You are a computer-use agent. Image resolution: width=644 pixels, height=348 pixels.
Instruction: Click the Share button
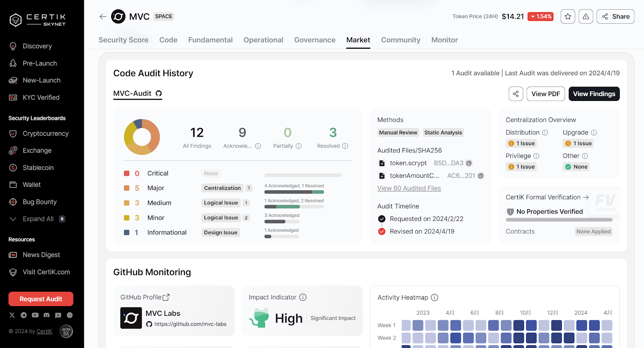(615, 16)
